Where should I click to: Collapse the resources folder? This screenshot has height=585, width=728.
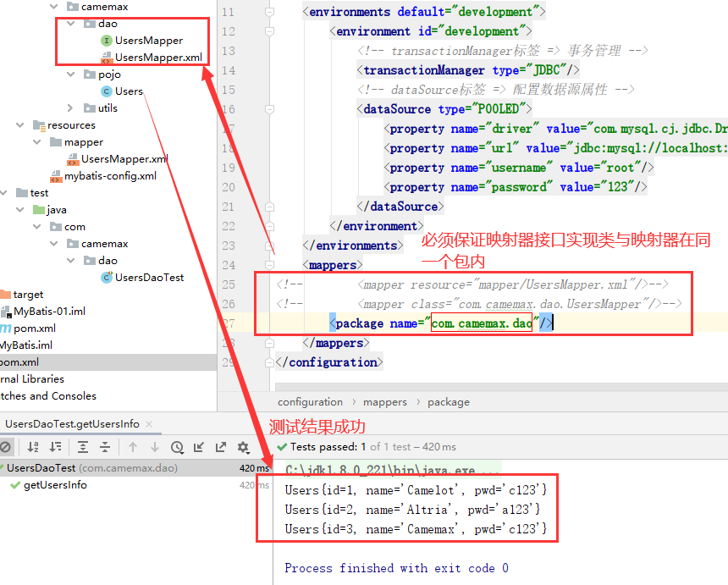[20, 125]
